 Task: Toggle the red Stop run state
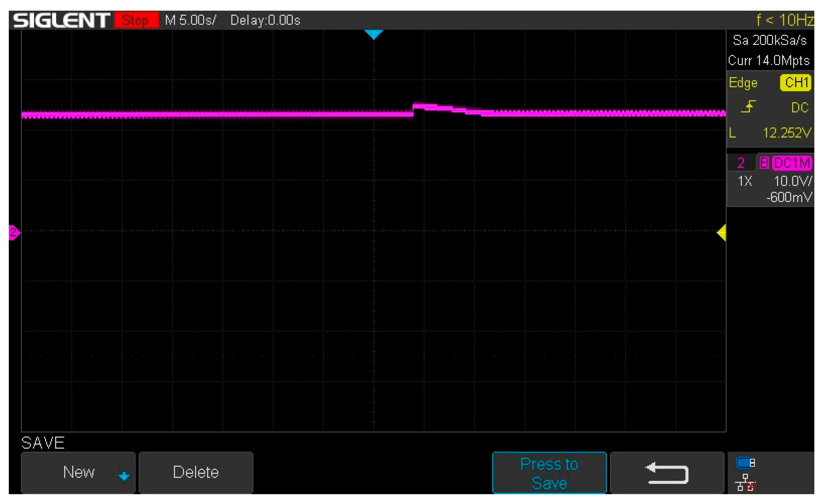[137, 21]
